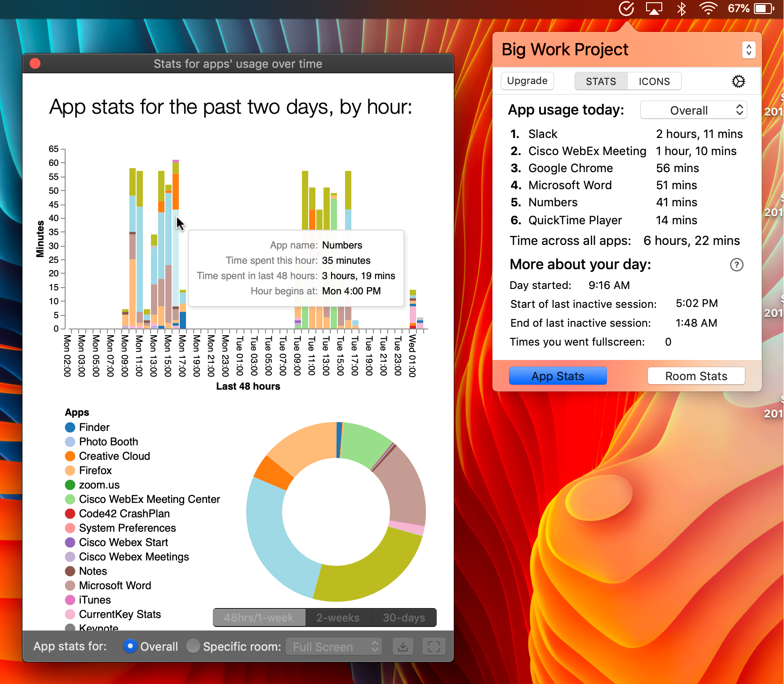Screen dimensions: 784x684
Task: Click the Upgrade button
Action: [527, 81]
